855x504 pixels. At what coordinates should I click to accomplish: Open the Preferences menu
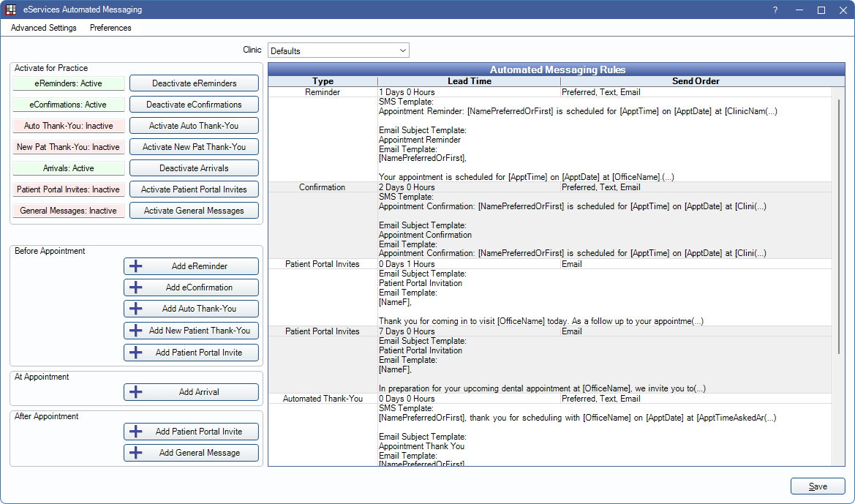(110, 28)
